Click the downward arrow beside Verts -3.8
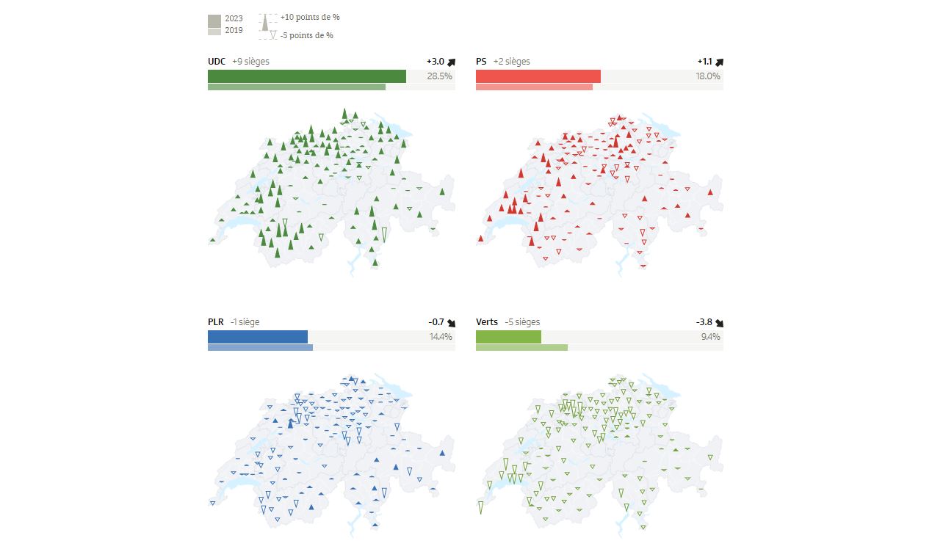Image resolution: width=932 pixels, height=560 pixels. 719,323
